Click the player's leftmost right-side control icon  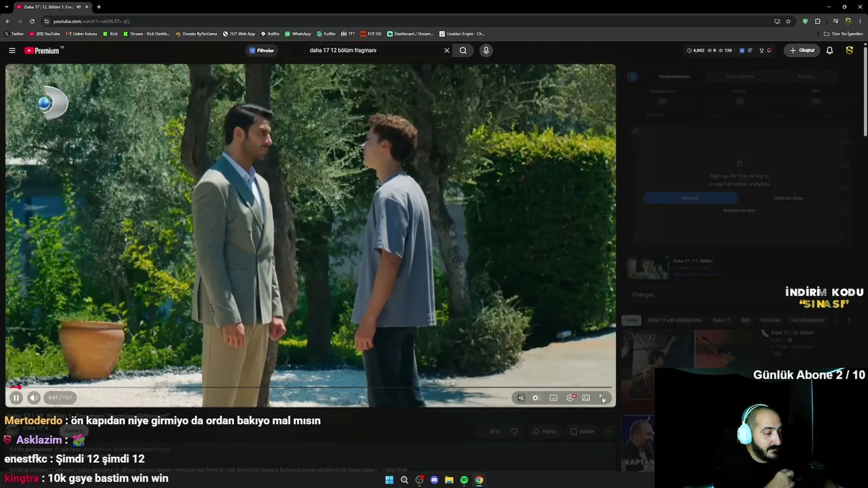pos(521,398)
